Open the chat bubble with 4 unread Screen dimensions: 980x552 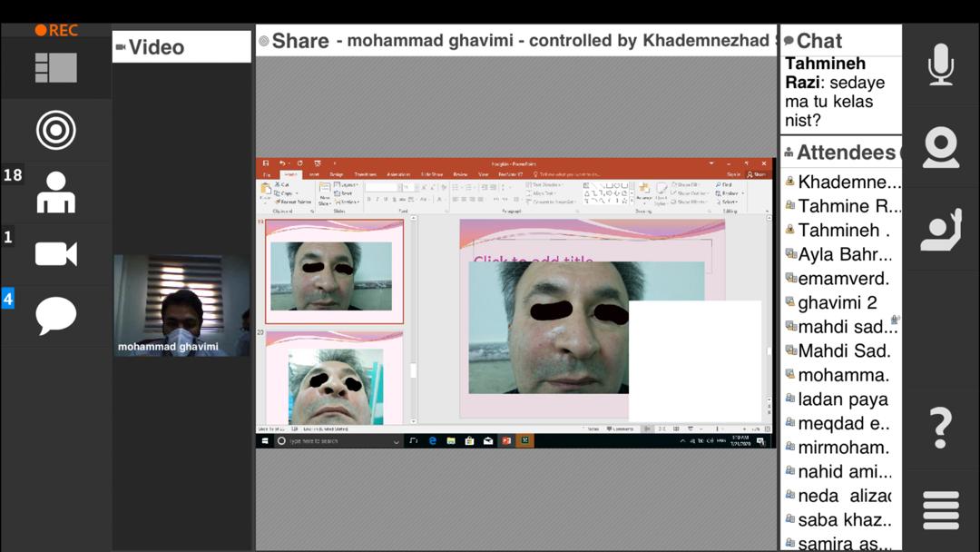pos(55,316)
